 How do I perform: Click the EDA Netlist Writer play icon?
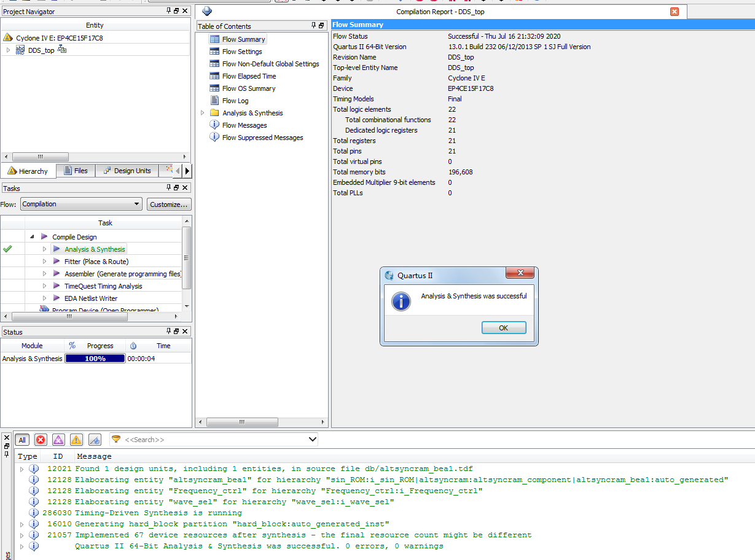tap(57, 298)
